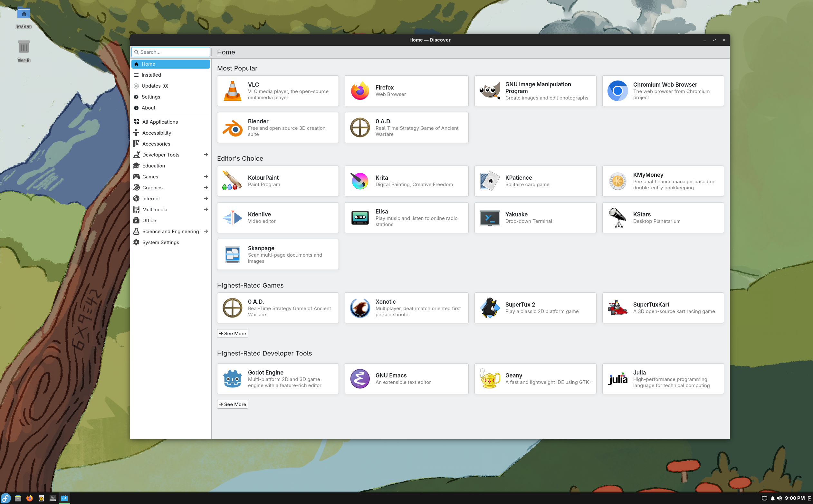The image size is (813, 504).
Task: Expand the Developer Tools category arrow
Action: click(x=206, y=155)
